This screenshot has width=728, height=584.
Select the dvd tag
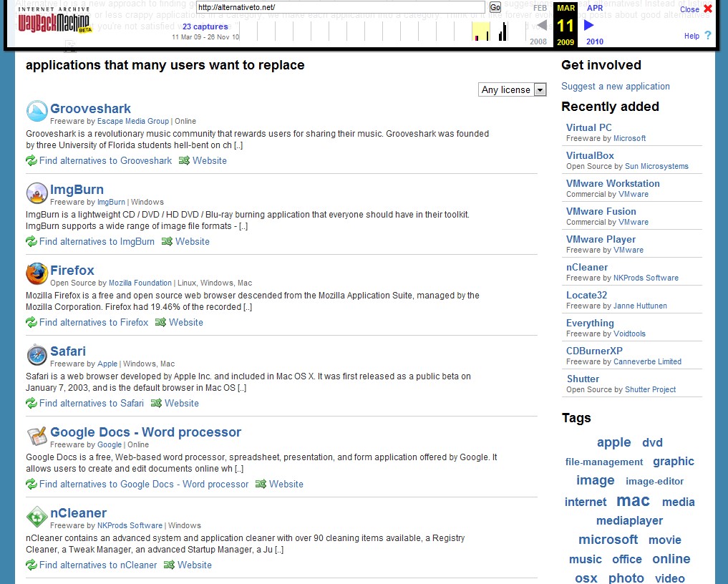point(652,442)
